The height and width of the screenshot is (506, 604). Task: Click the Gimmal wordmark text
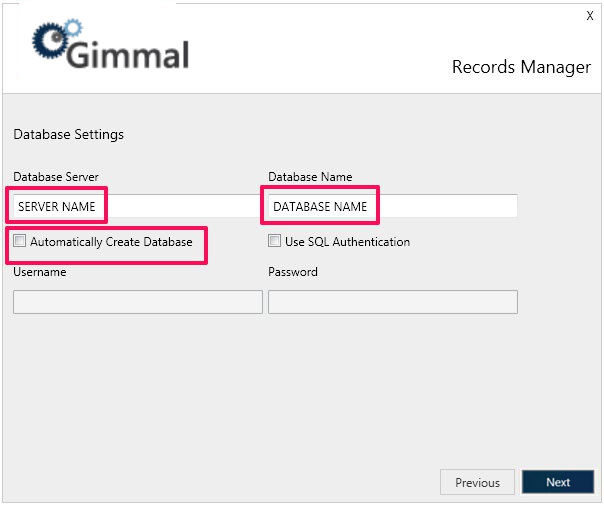click(x=127, y=54)
